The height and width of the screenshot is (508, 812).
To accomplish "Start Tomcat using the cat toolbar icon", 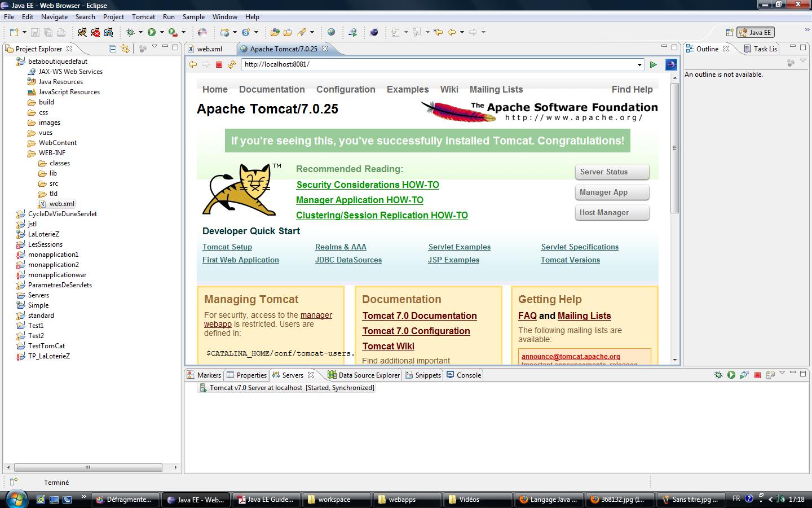I will (x=82, y=32).
